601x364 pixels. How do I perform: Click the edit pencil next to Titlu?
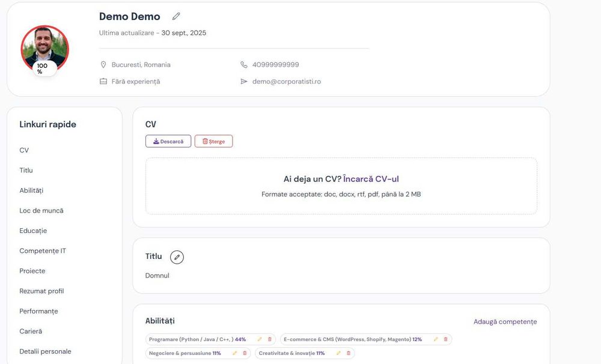(x=177, y=257)
